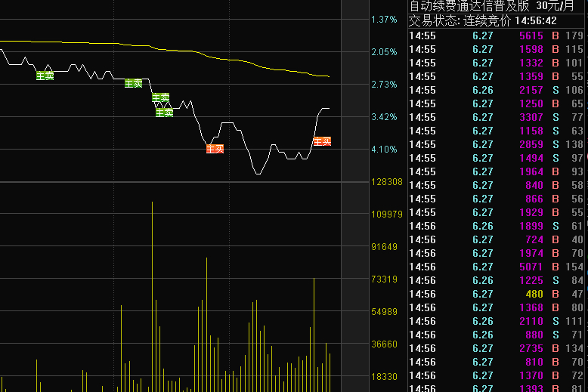Viewport: 588px width, 392px height.
Task: Select trade volume 840 in tick list
Action: 534,185
